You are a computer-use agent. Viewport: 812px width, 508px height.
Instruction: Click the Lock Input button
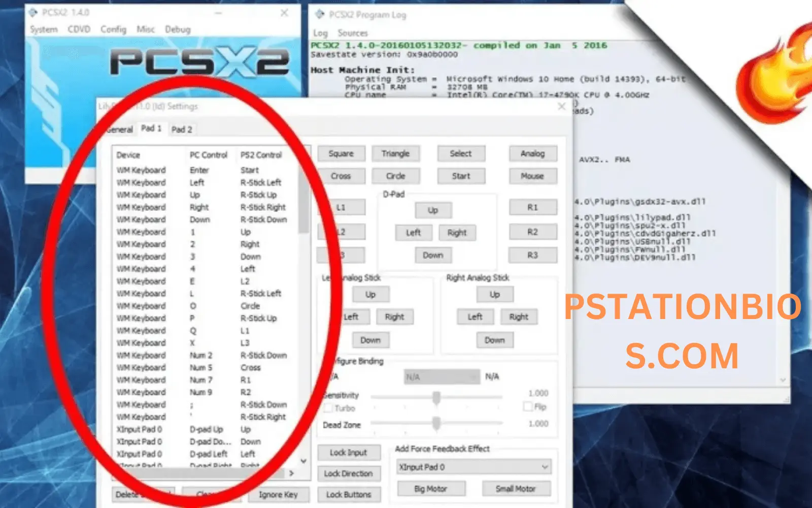point(349,452)
